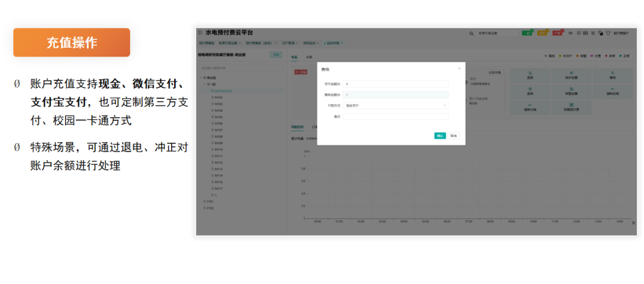Switch to the 水表 water meter tab
Screen dimensions: 644x284
pyautogui.click(x=308, y=57)
